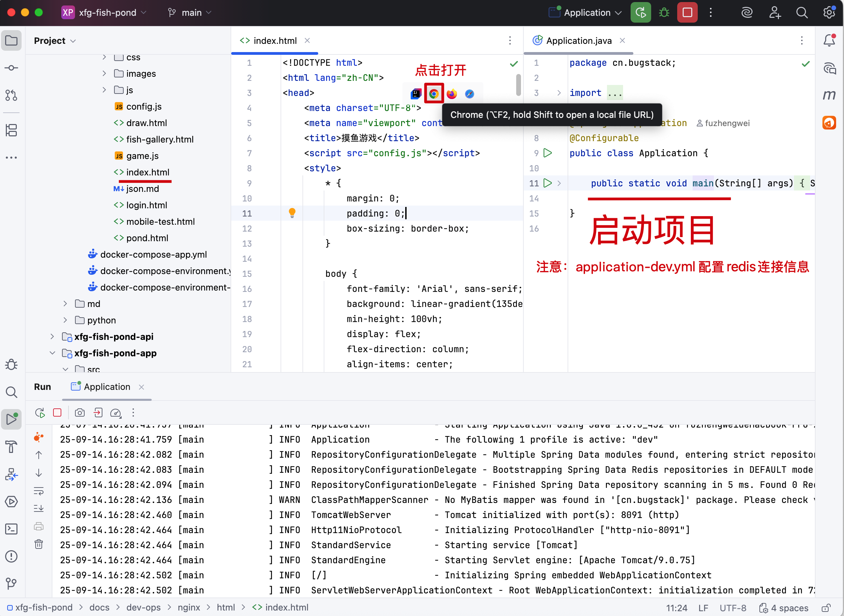Open the Project tool window folder icon
Image resolution: width=844 pixels, height=616 pixels.
11,40
